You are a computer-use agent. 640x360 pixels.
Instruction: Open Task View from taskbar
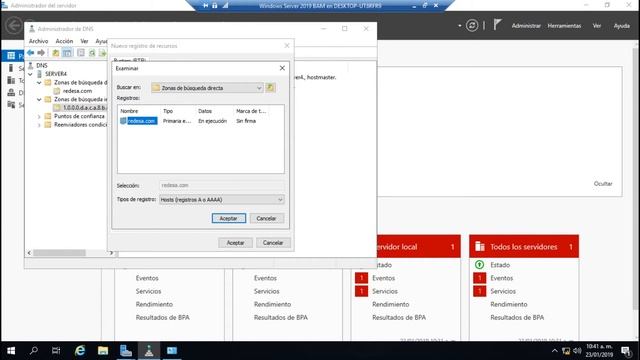tap(56, 351)
